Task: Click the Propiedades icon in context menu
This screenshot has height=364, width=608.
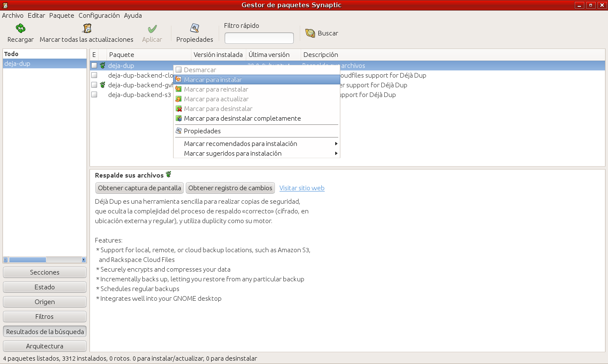Action: point(179,131)
